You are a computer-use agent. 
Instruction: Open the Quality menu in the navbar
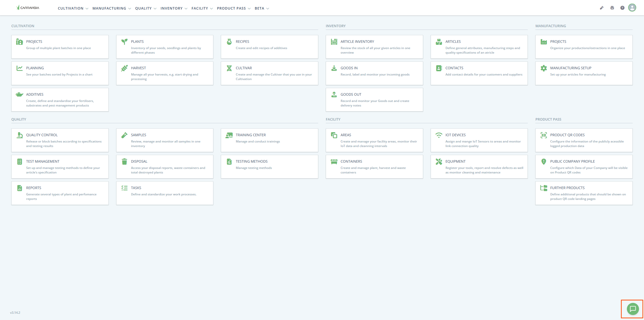(146, 8)
